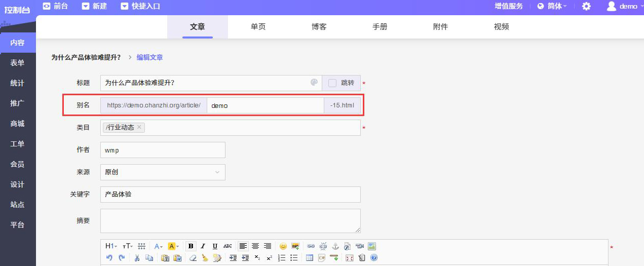644x266 pixels.
Task: Open the H1 heading format menu
Action: (x=111, y=246)
